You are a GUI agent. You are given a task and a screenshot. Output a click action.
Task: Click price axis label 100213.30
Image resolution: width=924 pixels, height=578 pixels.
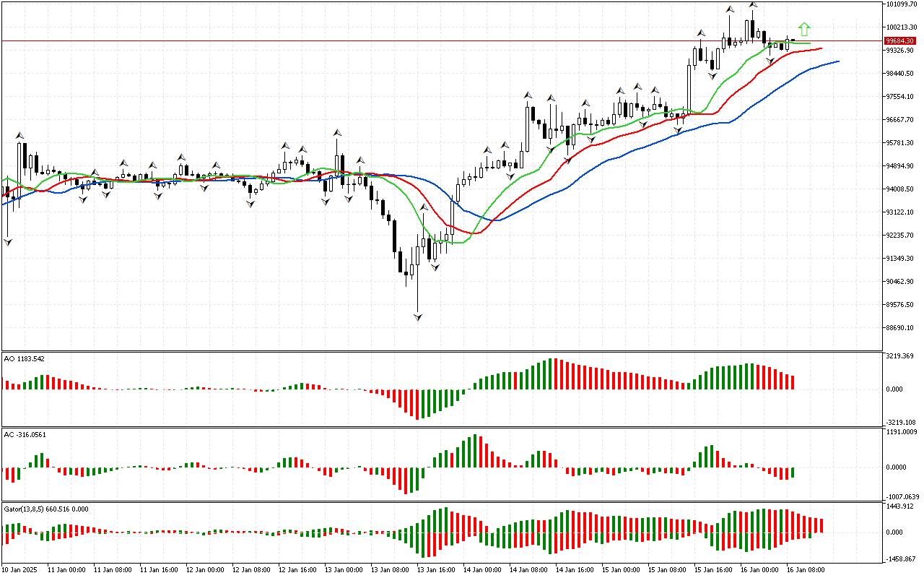click(x=901, y=27)
